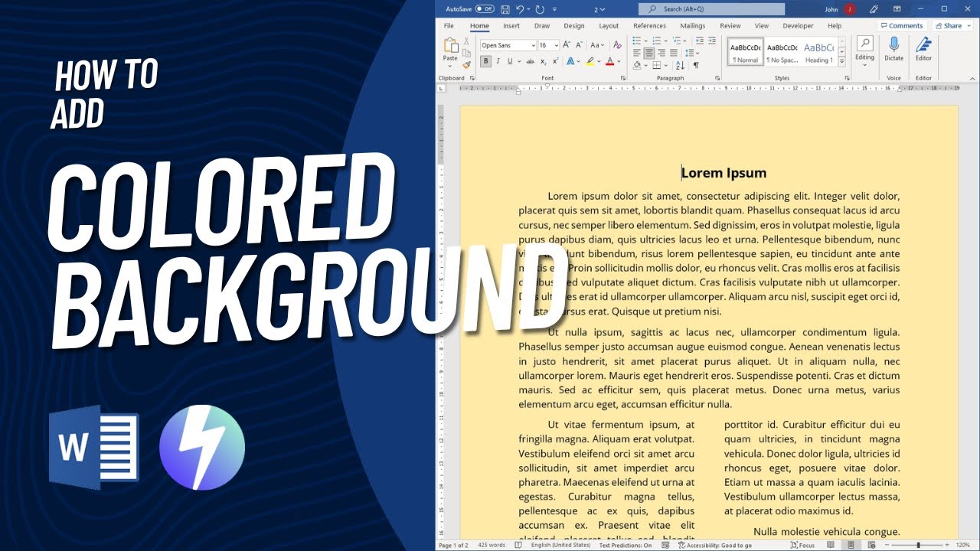Start Dictate voice input

coord(894,50)
